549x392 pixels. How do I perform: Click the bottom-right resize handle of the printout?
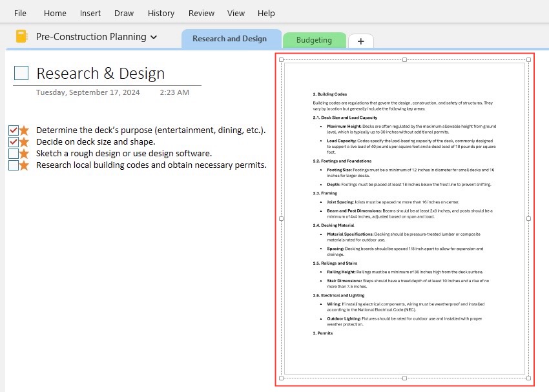click(529, 378)
